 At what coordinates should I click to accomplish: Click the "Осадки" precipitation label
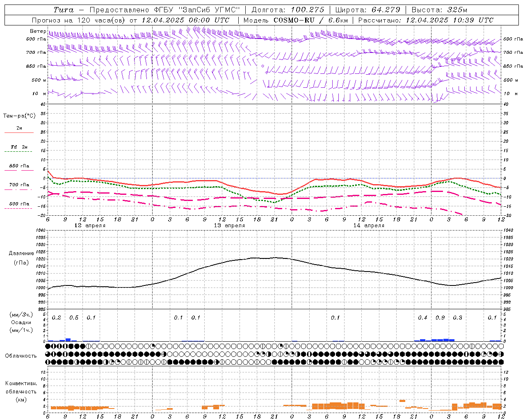(21, 322)
